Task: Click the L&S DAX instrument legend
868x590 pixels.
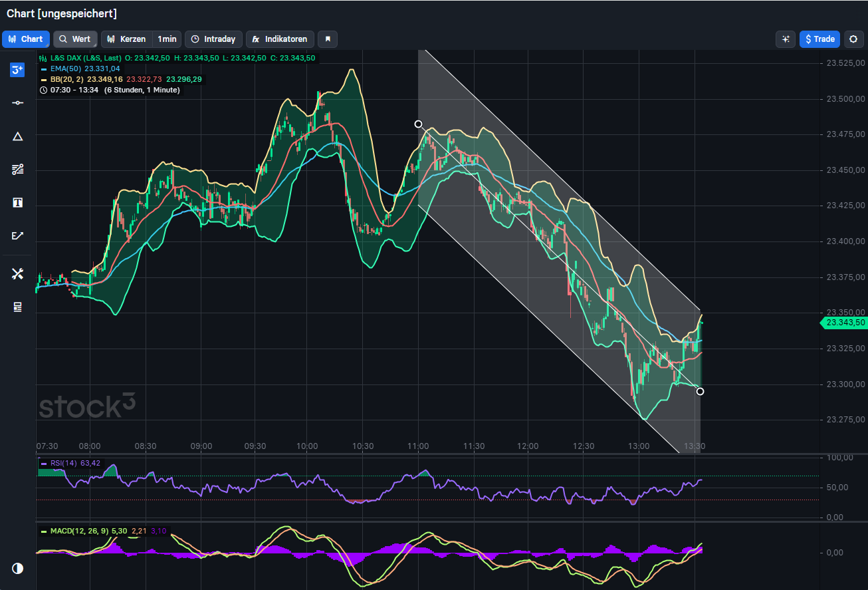Action: click(x=85, y=58)
